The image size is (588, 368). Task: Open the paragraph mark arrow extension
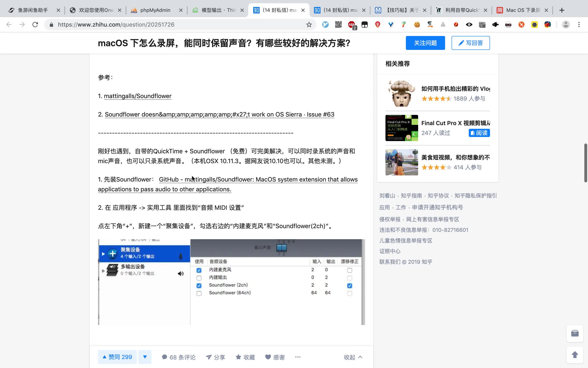tap(430, 25)
